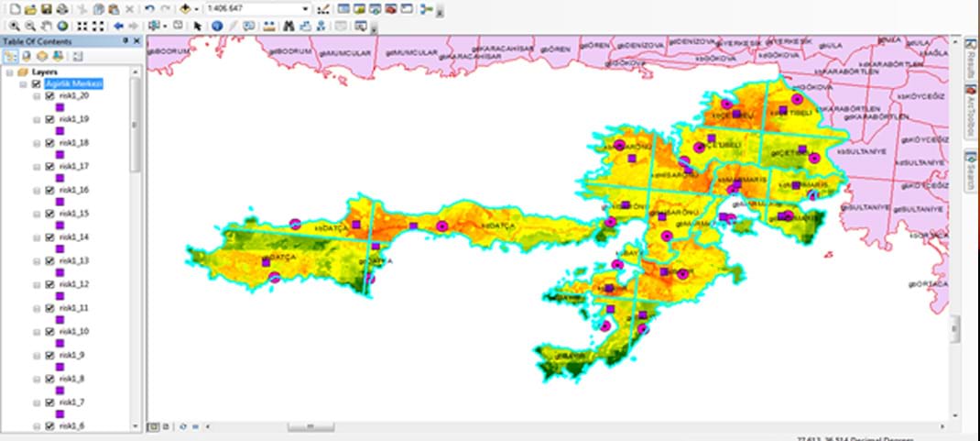This screenshot has width=980, height=441.
Task: Create a new map document
Action: click(15, 9)
